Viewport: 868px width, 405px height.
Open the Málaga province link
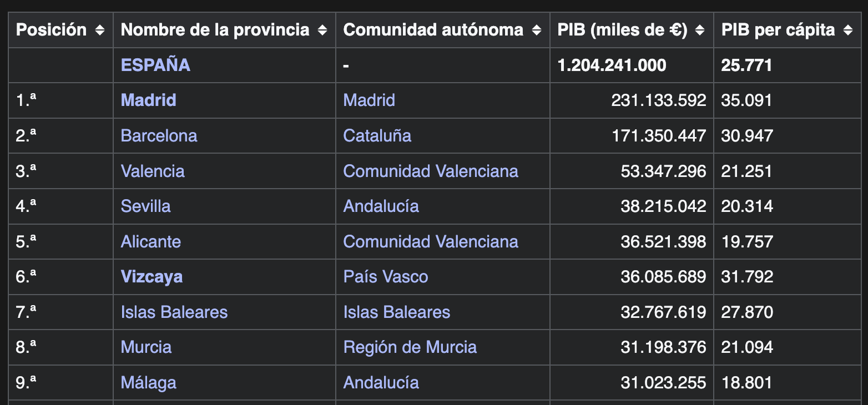pyautogui.click(x=149, y=382)
